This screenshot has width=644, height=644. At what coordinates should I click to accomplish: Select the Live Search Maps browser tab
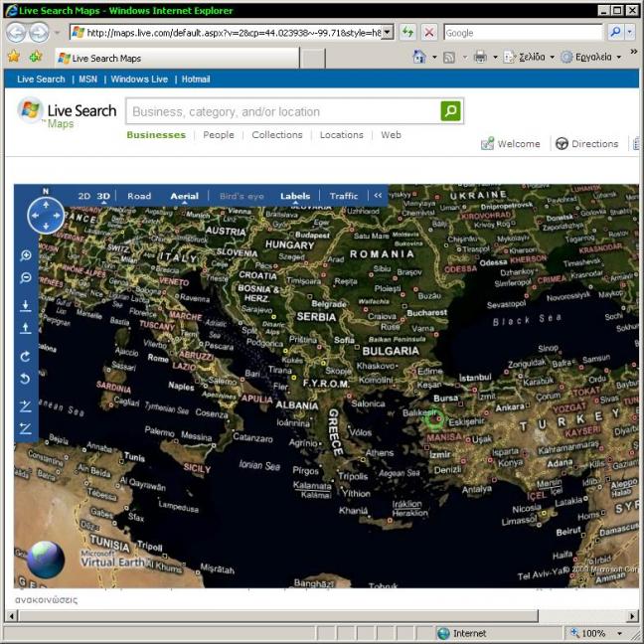click(x=178, y=58)
